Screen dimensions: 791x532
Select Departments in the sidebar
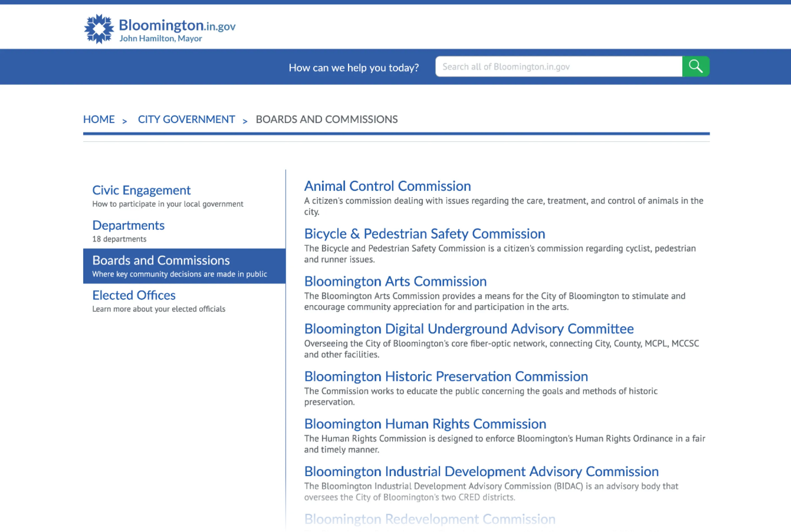pyautogui.click(x=128, y=225)
